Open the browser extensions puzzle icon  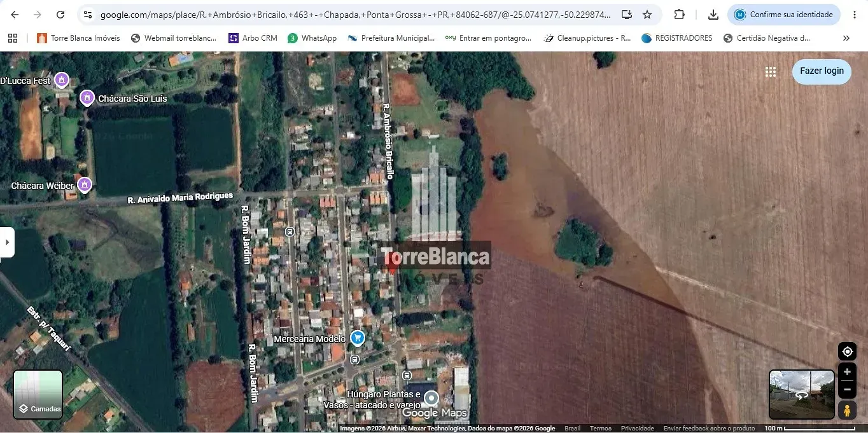(679, 15)
